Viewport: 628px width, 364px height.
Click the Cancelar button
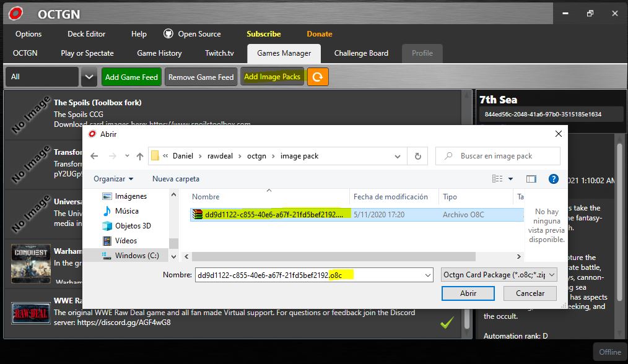coord(530,293)
